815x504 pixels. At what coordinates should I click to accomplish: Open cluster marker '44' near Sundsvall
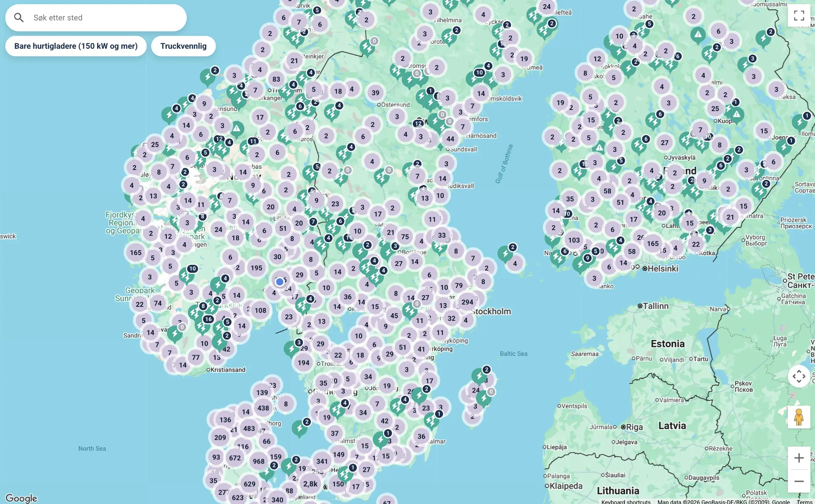pos(450,139)
